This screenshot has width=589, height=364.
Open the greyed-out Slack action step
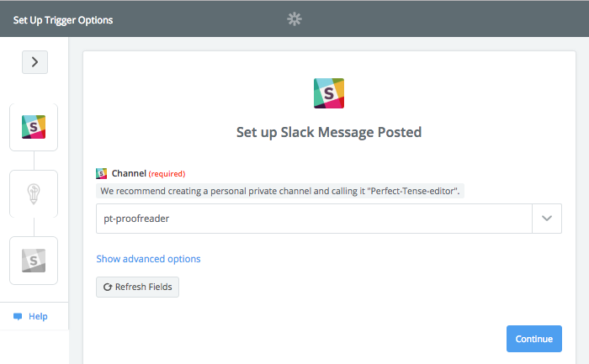34,261
